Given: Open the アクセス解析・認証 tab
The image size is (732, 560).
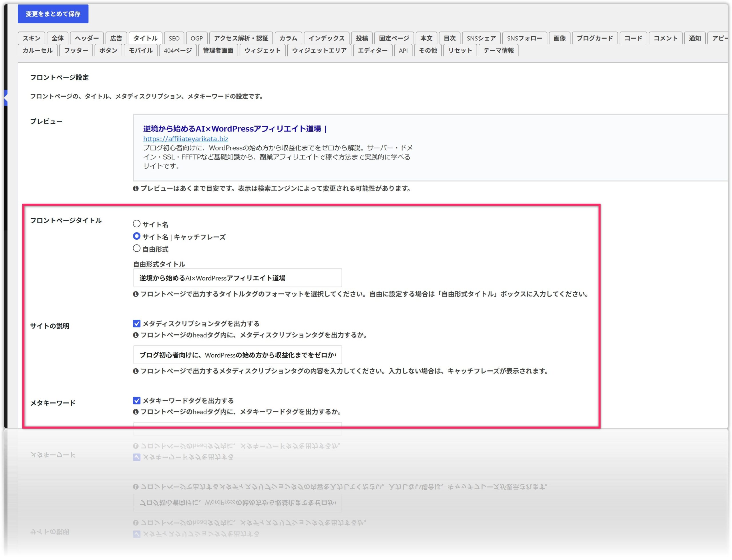Looking at the screenshot, I should coord(241,38).
